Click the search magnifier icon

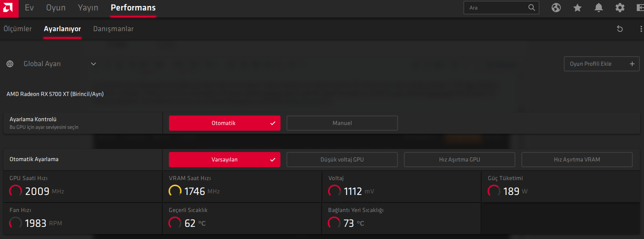click(x=531, y=8)
